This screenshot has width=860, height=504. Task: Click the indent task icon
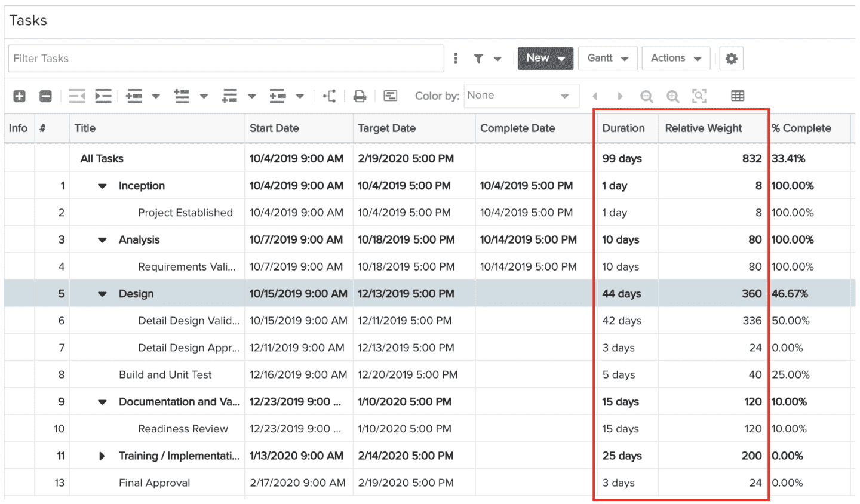point(103,96)
